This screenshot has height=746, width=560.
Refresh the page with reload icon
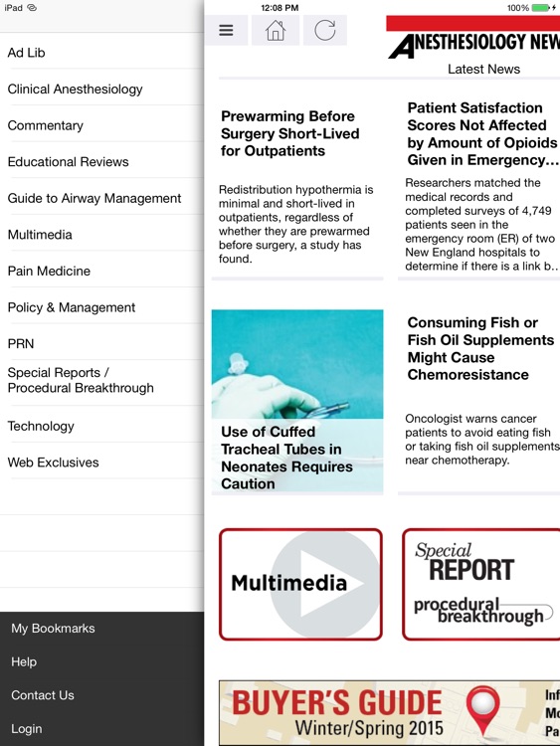325,31
